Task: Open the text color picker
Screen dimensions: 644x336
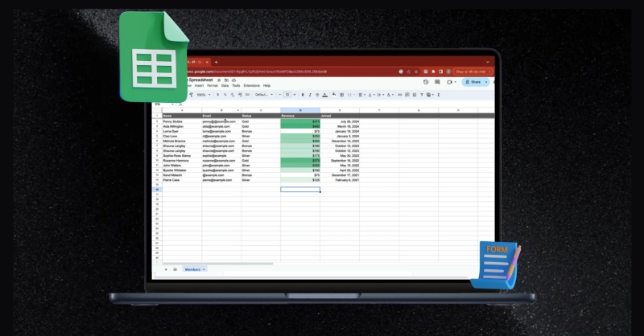Action: pos(325,95)
